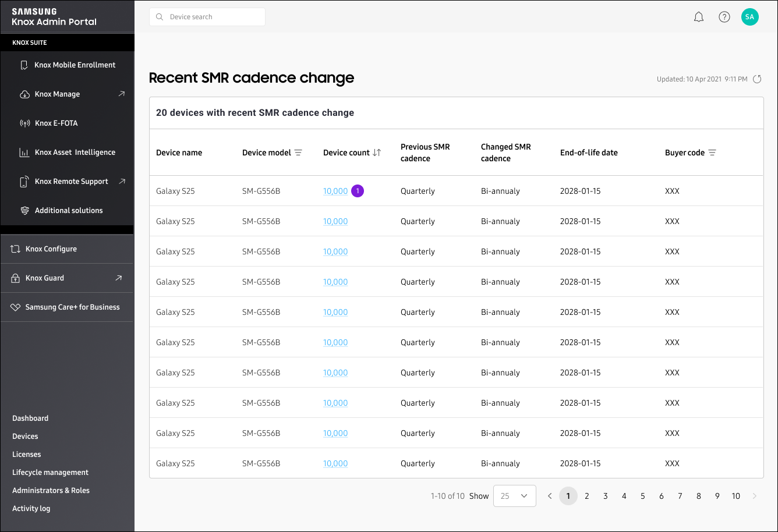Expand the SA account avatar menu
This screenshot has height=532, width=778.
[750, 17]
